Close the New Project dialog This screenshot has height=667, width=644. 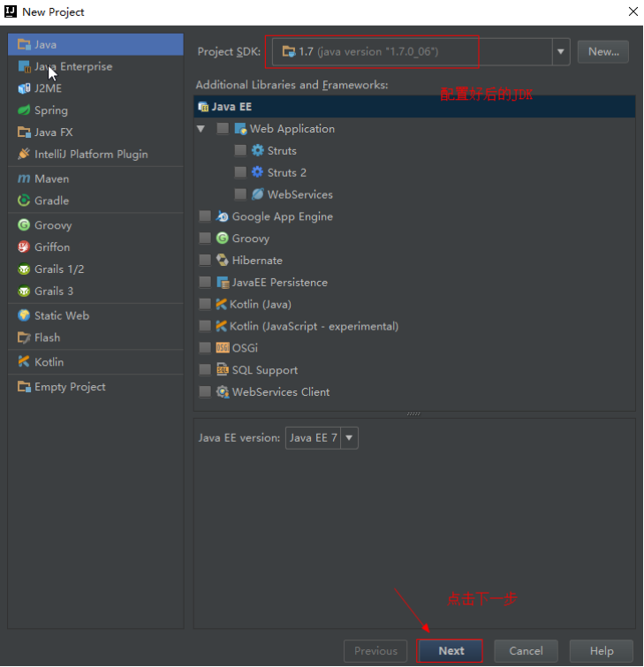pyautogui.click(x=633, y=11)
